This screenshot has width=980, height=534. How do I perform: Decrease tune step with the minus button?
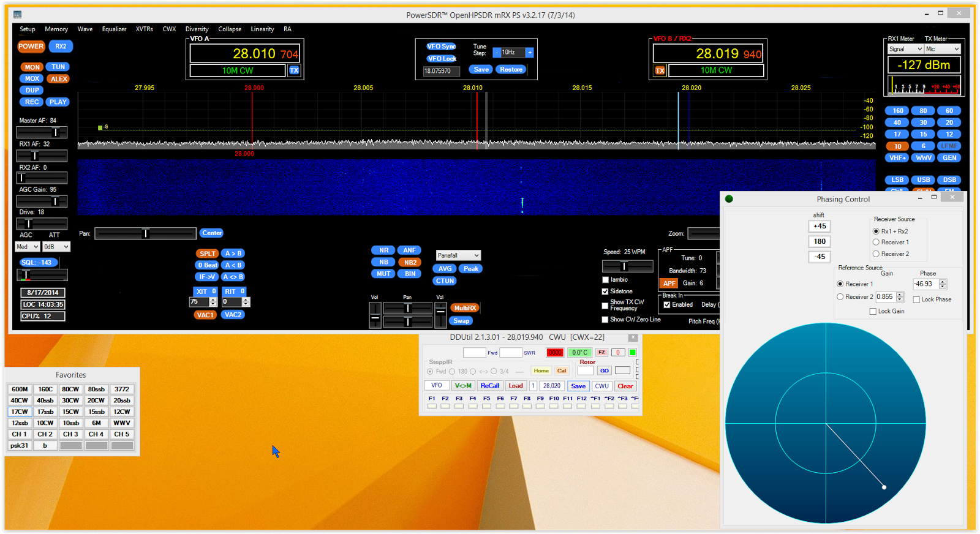tap(497, 53)
